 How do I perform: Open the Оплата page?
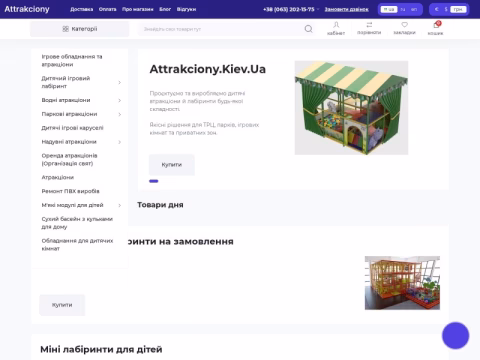[108, 9]
